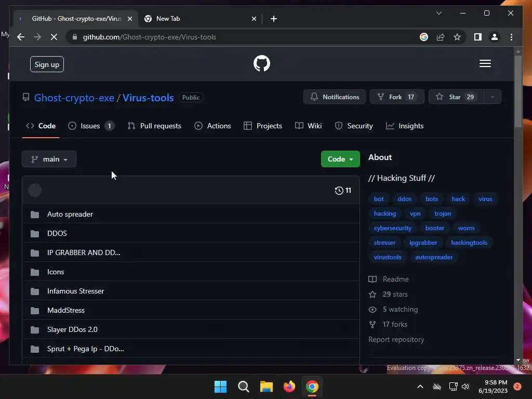Open the Readme link
The height and width of the screenshot is (399, 532).
coord(389,279)
